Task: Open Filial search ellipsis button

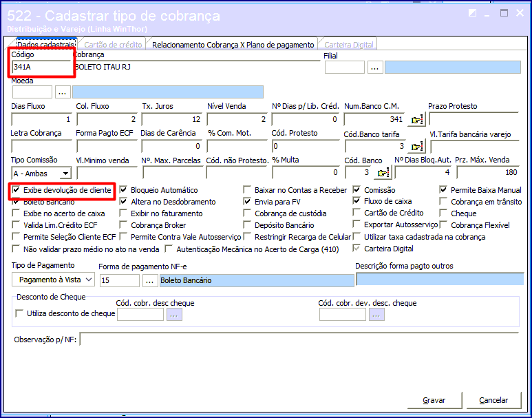Action: tap(375, 67)
